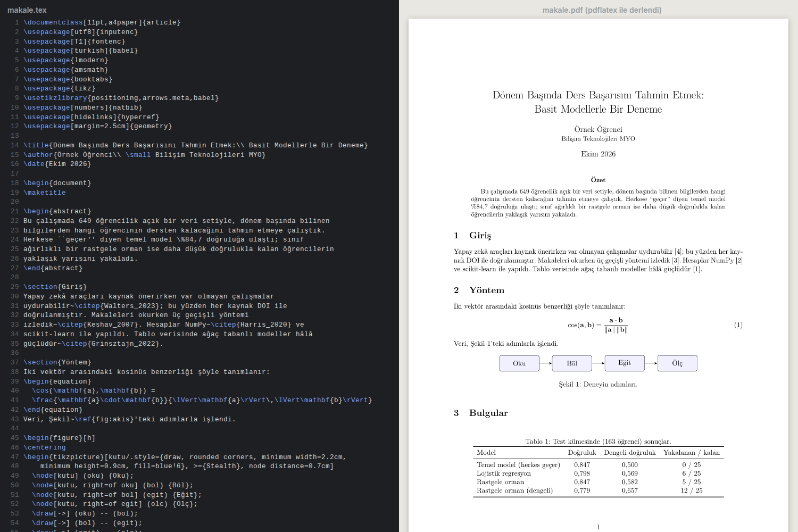This screenshot has width=798, height=532.
Task: Click the "1 Giriş" section heading in the PDF
Action: point(472,235)
